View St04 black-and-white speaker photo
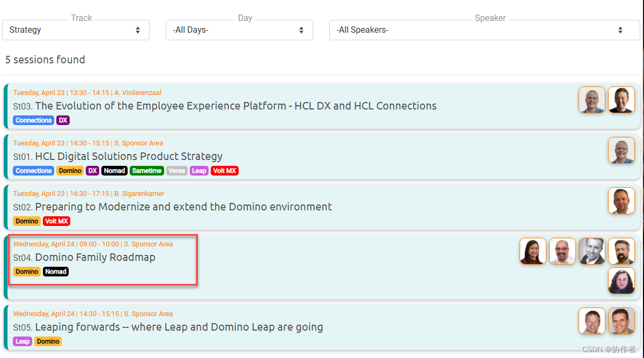 (592, 251)
